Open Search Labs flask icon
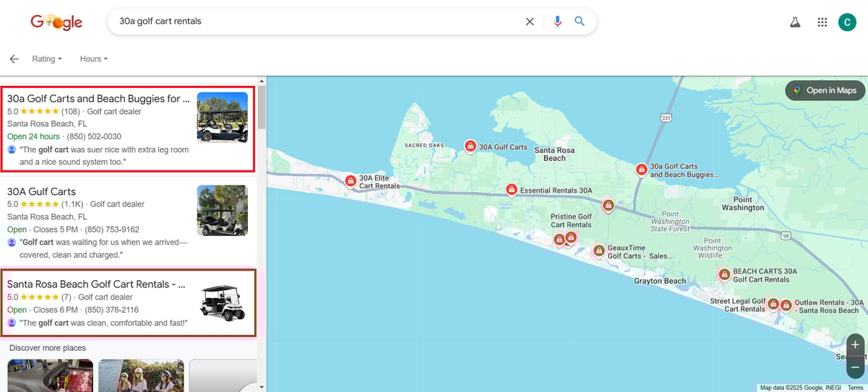Viewport: 868px width, 392px height. coord(795,22)
